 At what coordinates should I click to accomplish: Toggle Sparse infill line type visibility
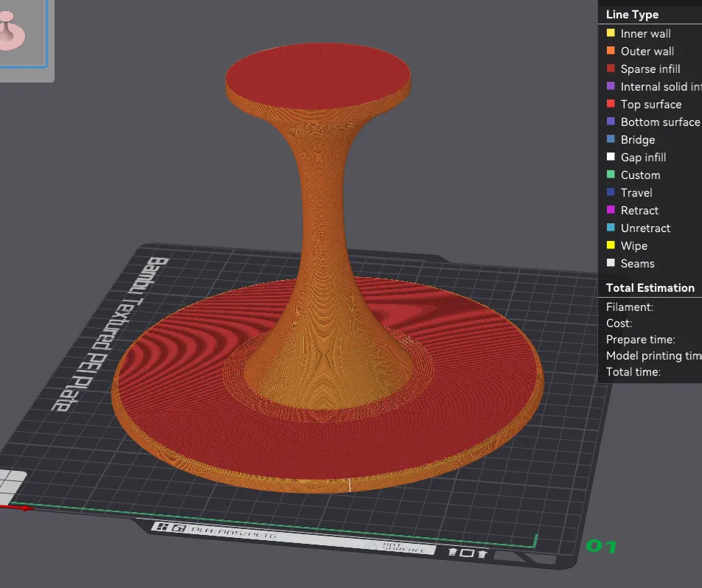point(650,69)
